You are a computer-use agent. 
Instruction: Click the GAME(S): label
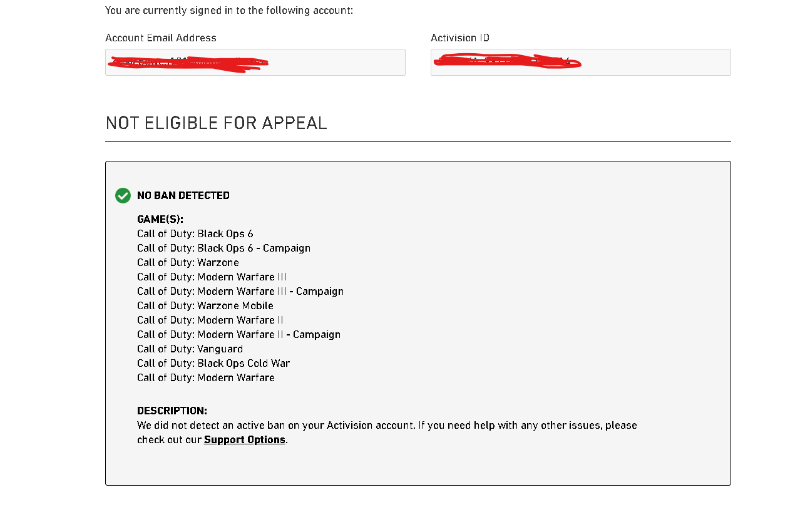pos(160,219)
